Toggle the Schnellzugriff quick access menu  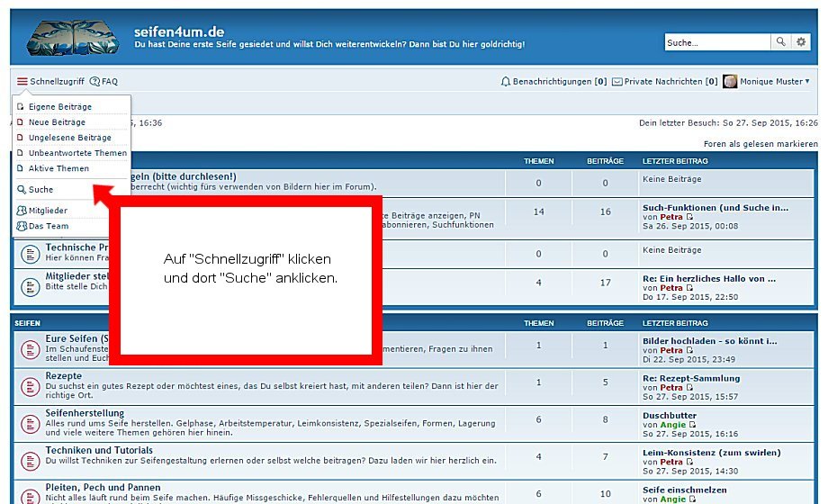point(49,82)
